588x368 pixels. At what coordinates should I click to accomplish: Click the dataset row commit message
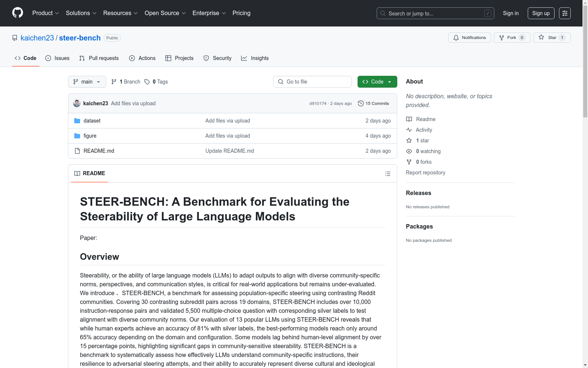[x=228, y=121]
